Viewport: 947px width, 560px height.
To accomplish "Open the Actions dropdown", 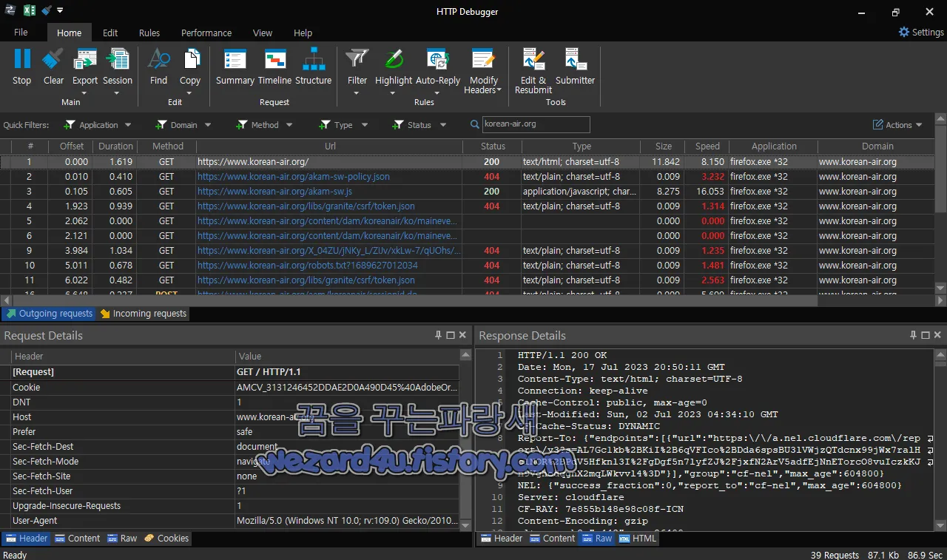I will tap(898, 125).
